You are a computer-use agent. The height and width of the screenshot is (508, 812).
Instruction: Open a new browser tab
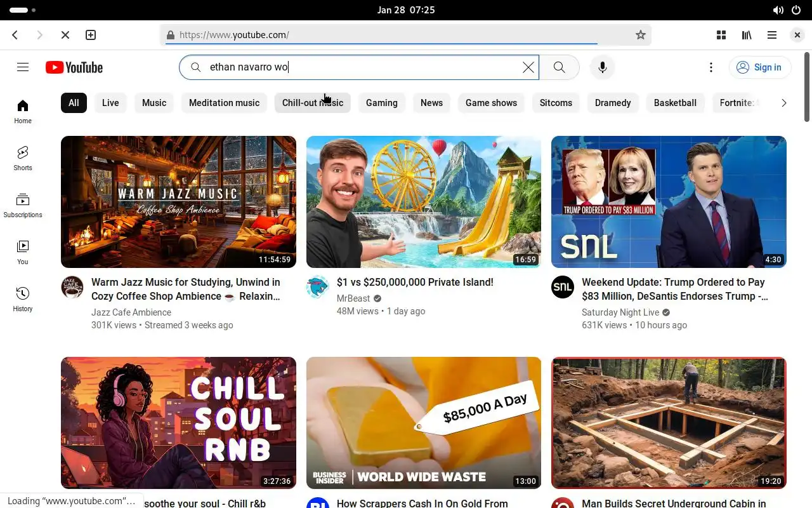91,35
